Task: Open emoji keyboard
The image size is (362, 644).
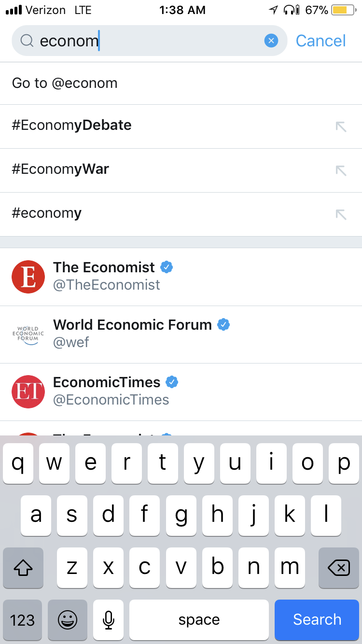Action: click(x=67, y=620)
